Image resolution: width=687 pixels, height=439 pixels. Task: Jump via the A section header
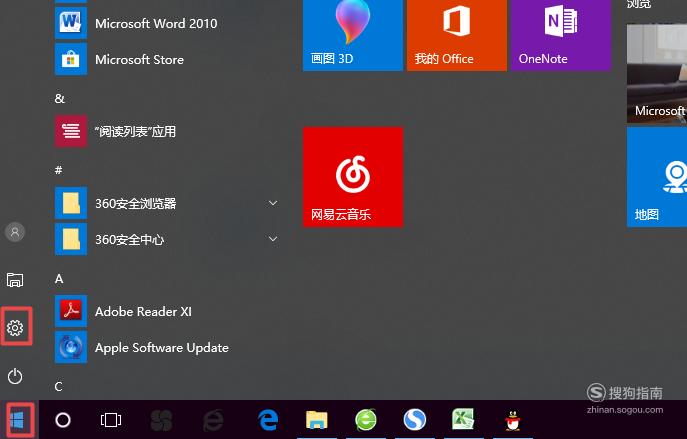tap(59, 279)
